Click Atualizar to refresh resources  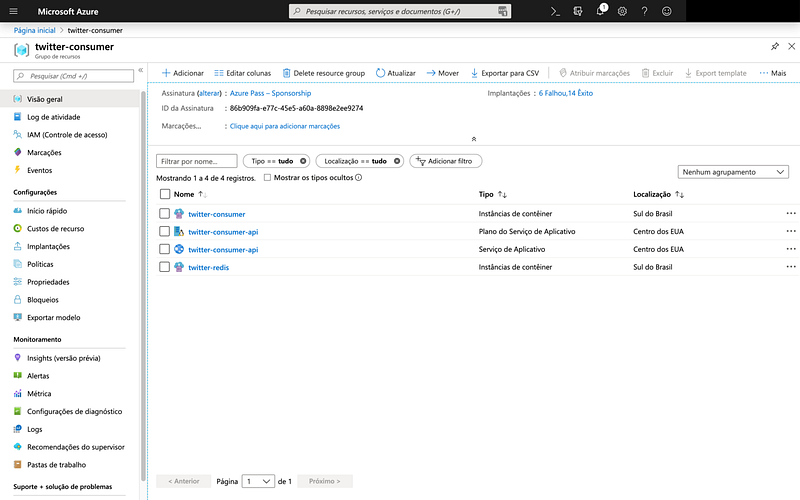(396, 73)
